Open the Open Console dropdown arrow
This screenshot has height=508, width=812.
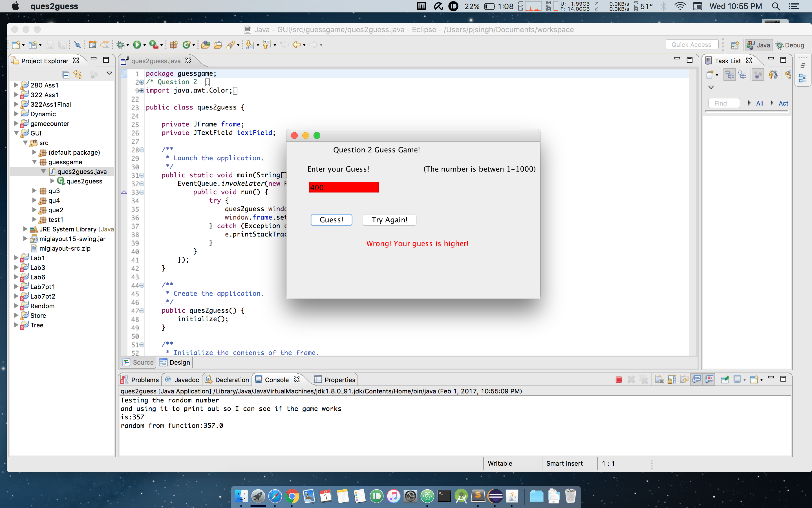coord(761,380)
